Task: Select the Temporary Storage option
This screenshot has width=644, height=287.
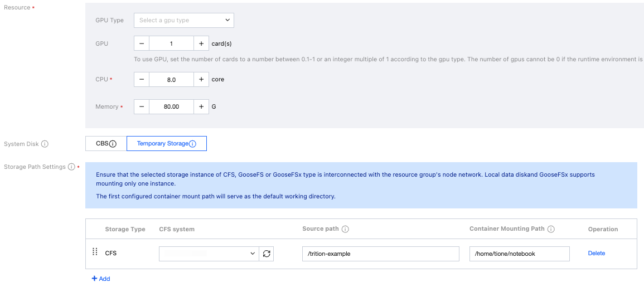Action: [162, 144]
